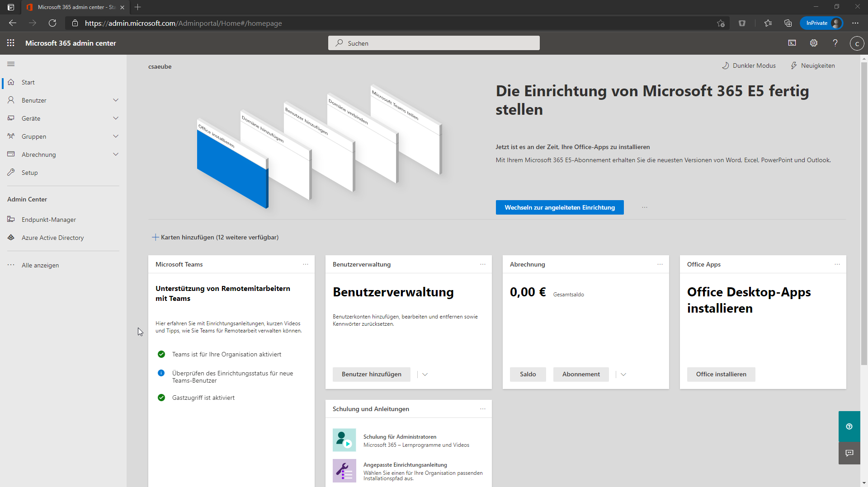Open browser collections icon
Image resolution: width=868 pixels, height=487 pixels.
click(788, 23)
